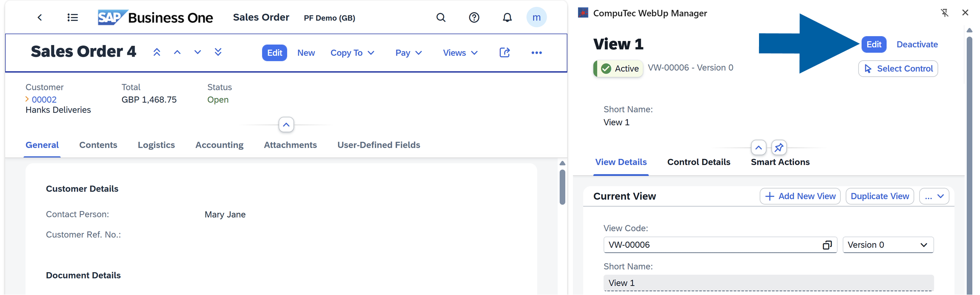The image size is (980, 295).
Task: Collapse the View 1 header section
Action: (x=758, y=147)
